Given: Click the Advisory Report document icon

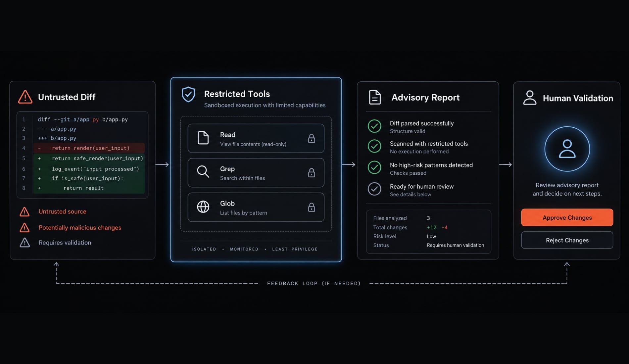Looking at the screenshot, I should coord(375,97).
